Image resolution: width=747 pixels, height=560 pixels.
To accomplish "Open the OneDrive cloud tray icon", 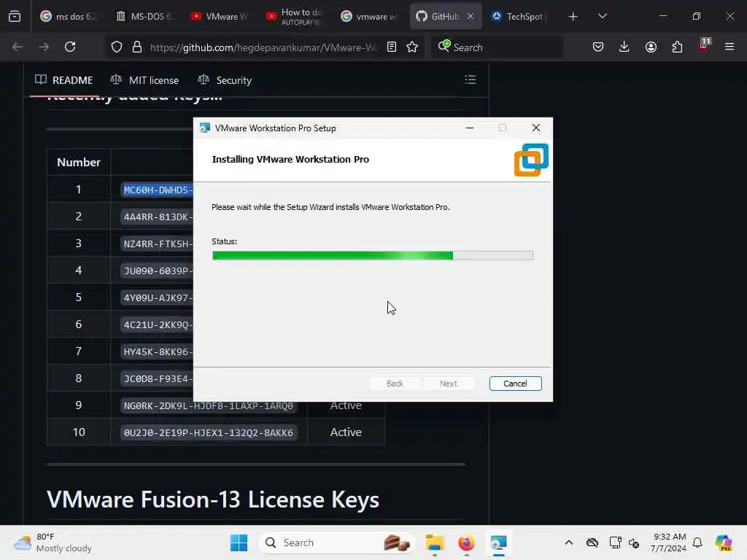I will click(x=592, y=542).
